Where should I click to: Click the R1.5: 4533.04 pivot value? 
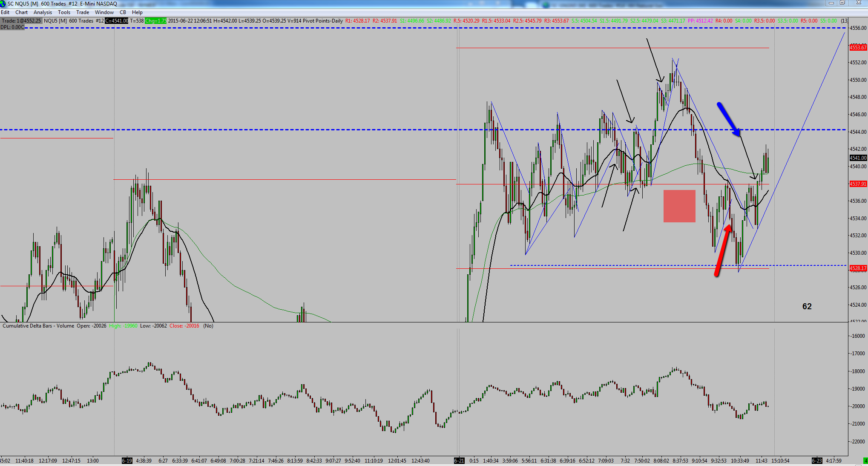tap(496, 21)
